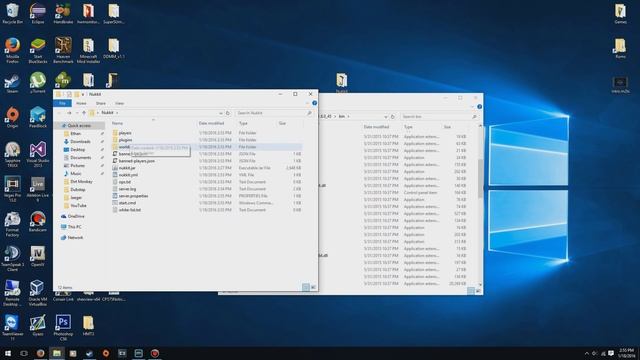Open the Games folder on the desktop
640x360 pixels.
point(620,13)
